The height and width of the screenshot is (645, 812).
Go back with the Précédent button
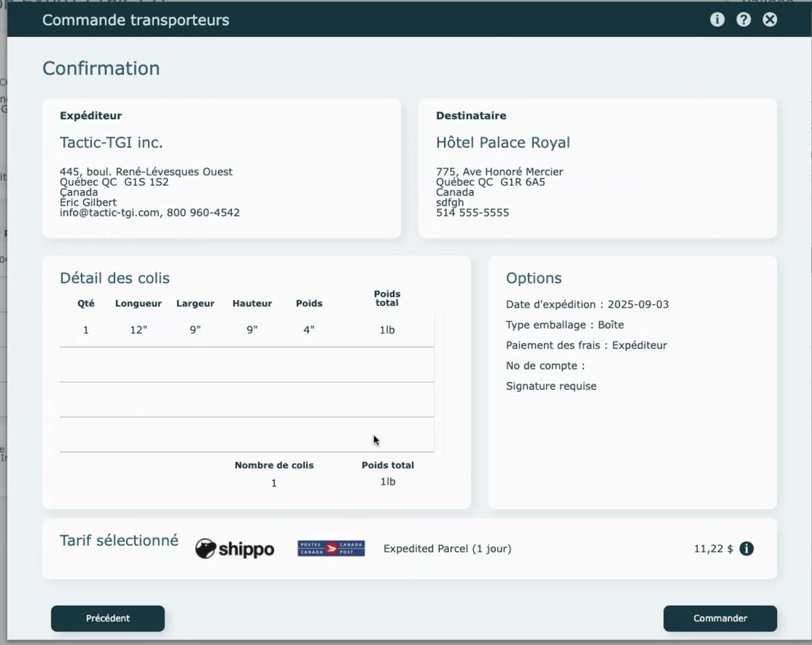108,618
